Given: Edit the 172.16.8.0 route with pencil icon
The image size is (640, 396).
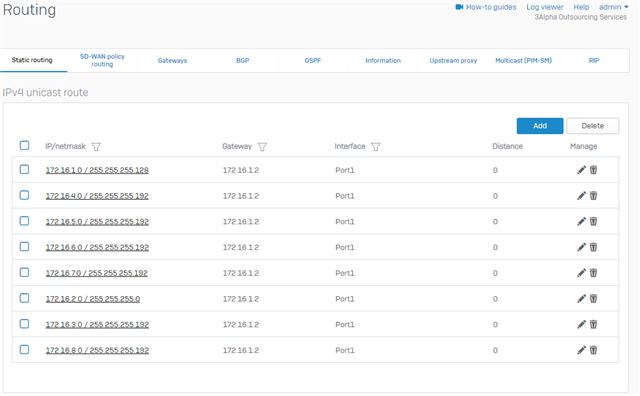Looking at the screenshot, I should [x=581, y=350].
